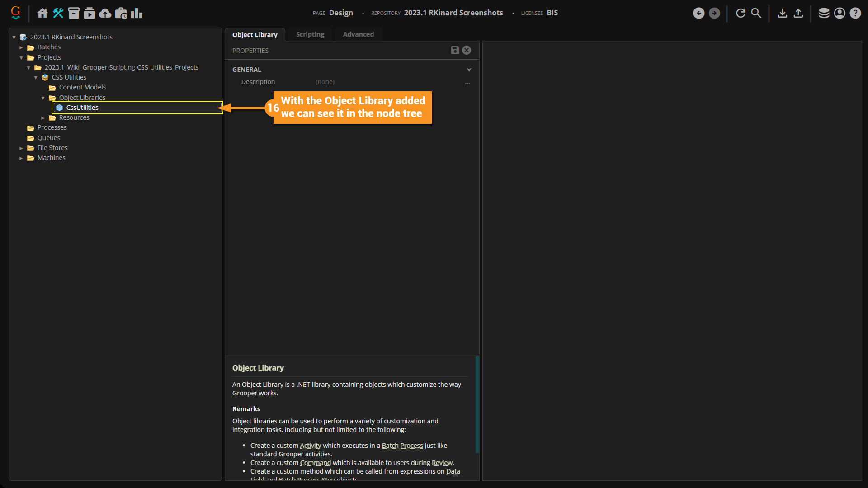Collapse the GENERAL properties section
The width and height of the screenshot is (868, 488).
coord(469,70)
